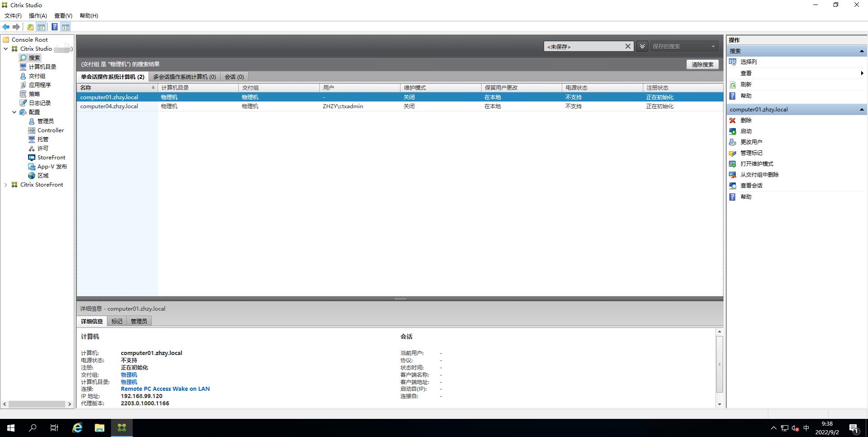This screenshot has width=868, height=437.
Task: Click taskbar search magnifier icon
Action: click(x=33, y=427)
